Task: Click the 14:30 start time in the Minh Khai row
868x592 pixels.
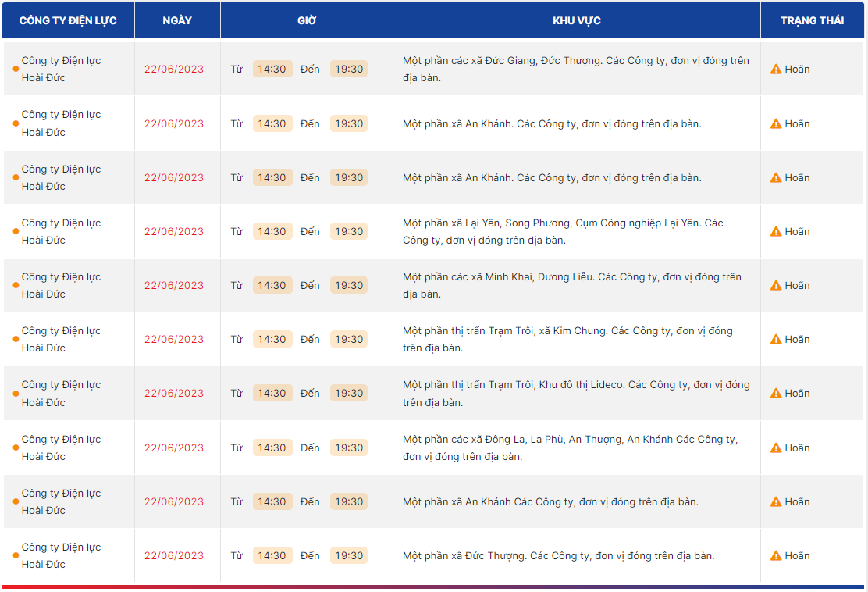Action: [x=272, y=285]
